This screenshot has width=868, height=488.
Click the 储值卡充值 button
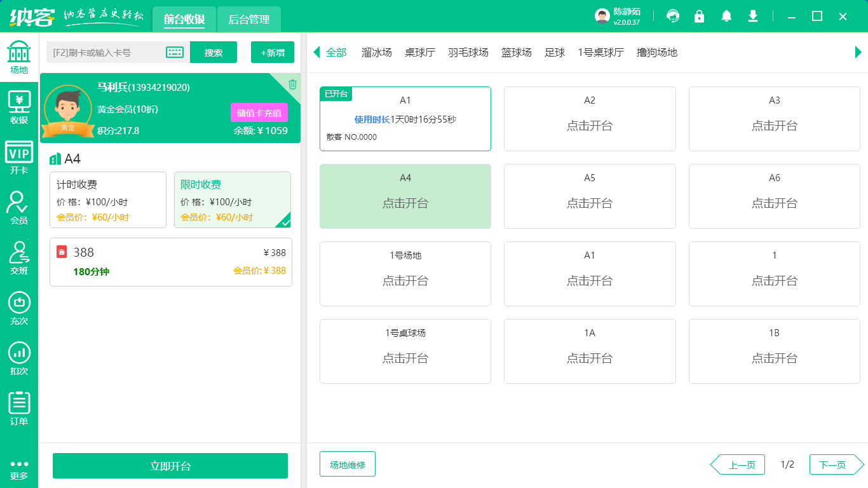click(259, 112)
